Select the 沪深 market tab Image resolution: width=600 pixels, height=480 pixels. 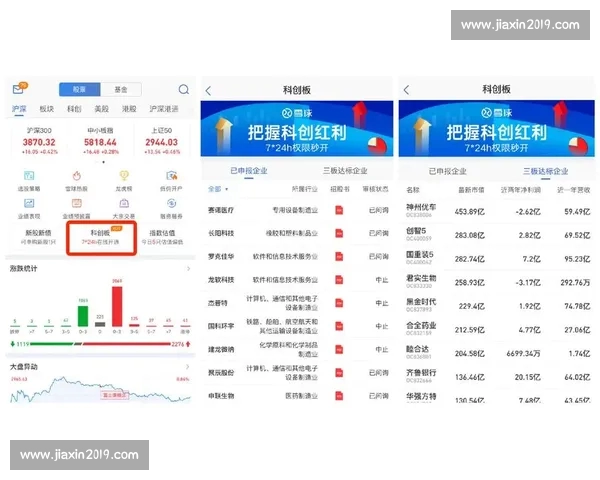click(x=19, y=109)
